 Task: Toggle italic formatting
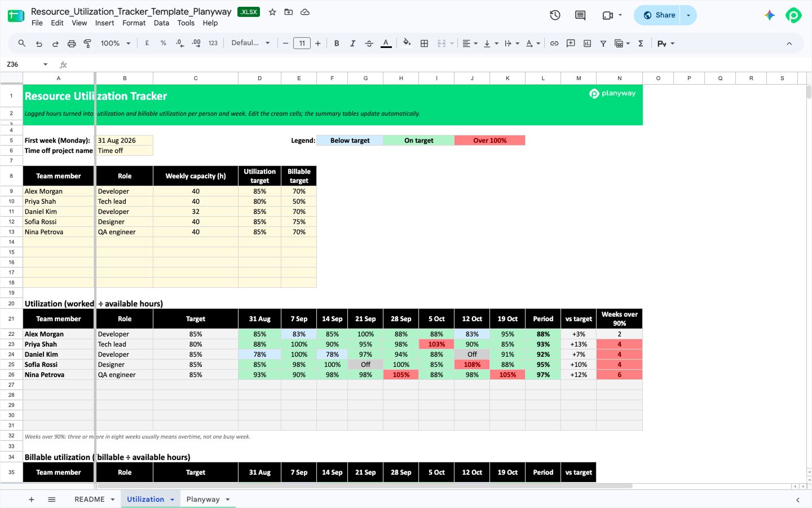[x=353, y=43]
